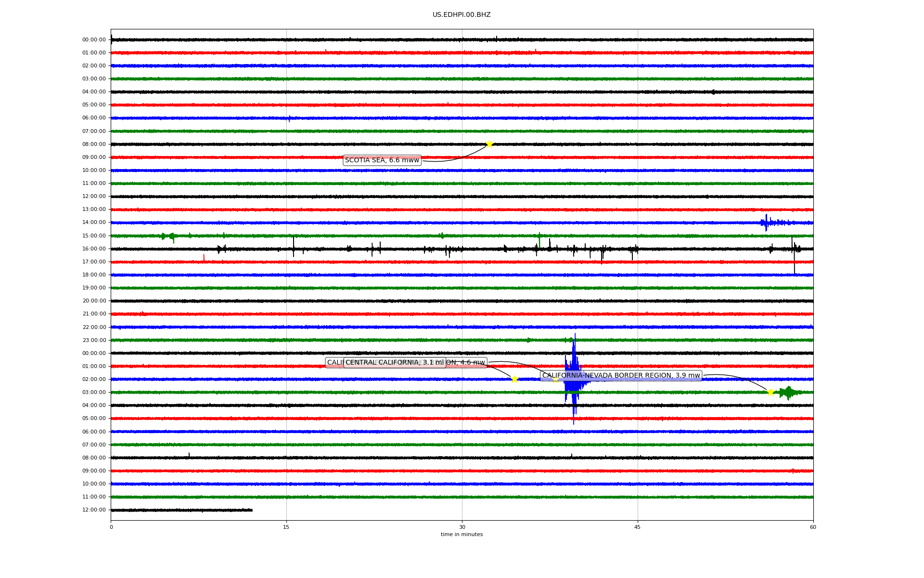
Task: Click the x-axis tick label 45
Action: coord(638,527)
